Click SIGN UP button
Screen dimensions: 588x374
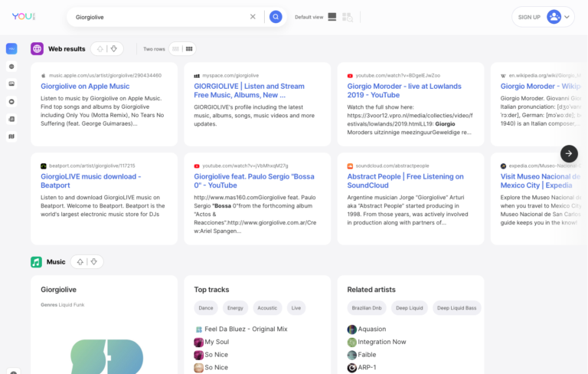[529, 17]
